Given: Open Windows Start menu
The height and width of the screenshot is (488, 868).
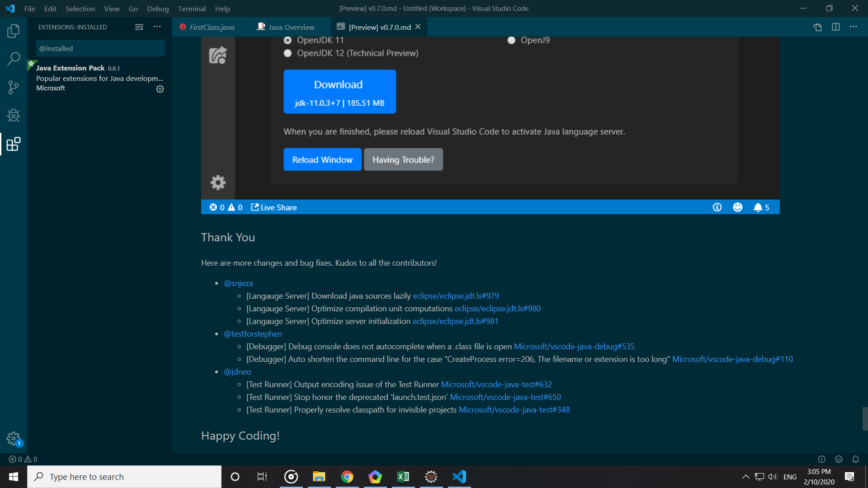Looking at the screenshot, I should point(14,477).
